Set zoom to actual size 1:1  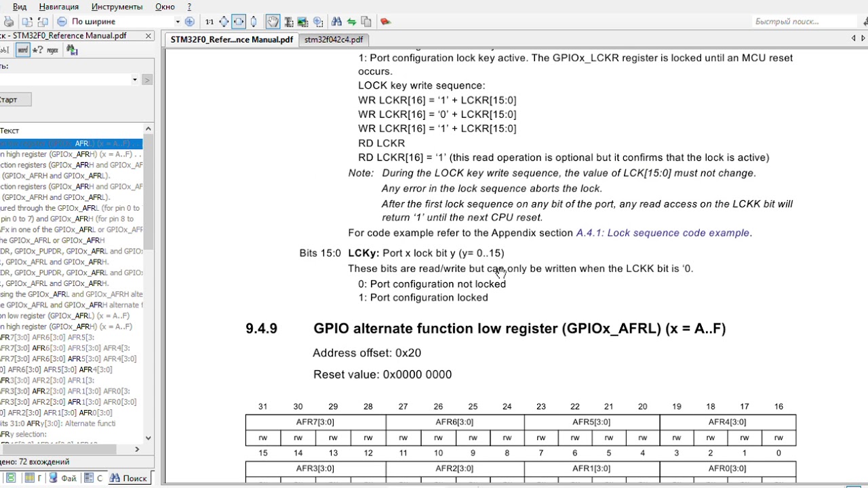pos(210,22)
